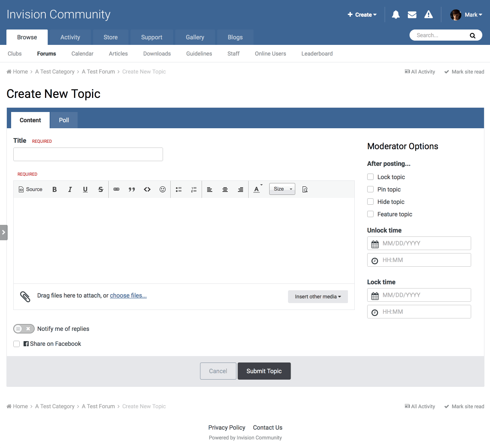Viewport: 490px width, 448px height.
Task: Open the text color picker
Action: click(x=257, y=189)
